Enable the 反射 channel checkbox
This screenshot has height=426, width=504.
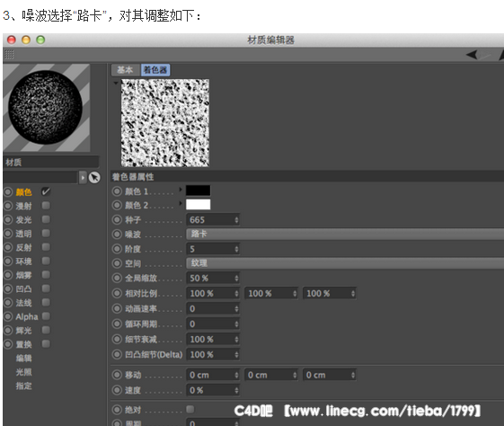46,247
